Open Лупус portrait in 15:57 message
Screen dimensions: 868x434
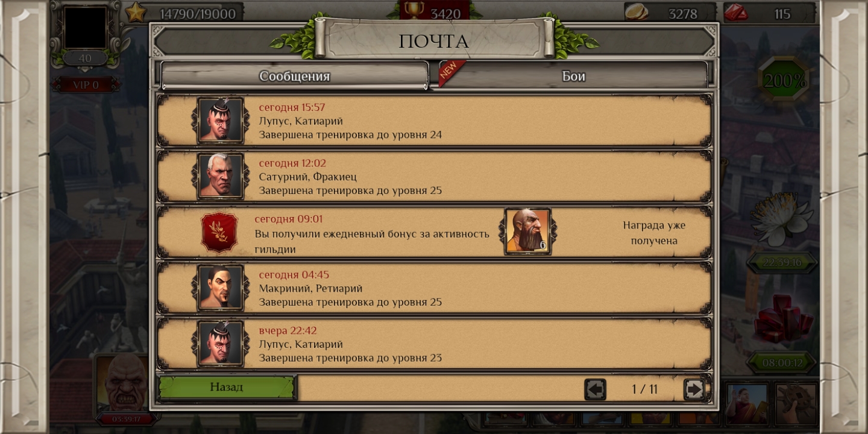[x=221, y=121]
